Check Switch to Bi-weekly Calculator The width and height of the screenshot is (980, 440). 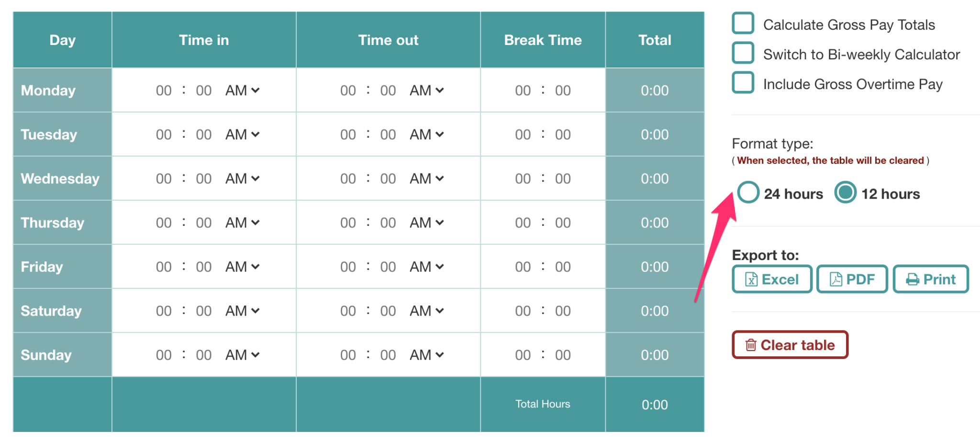[x=742, y=53]
